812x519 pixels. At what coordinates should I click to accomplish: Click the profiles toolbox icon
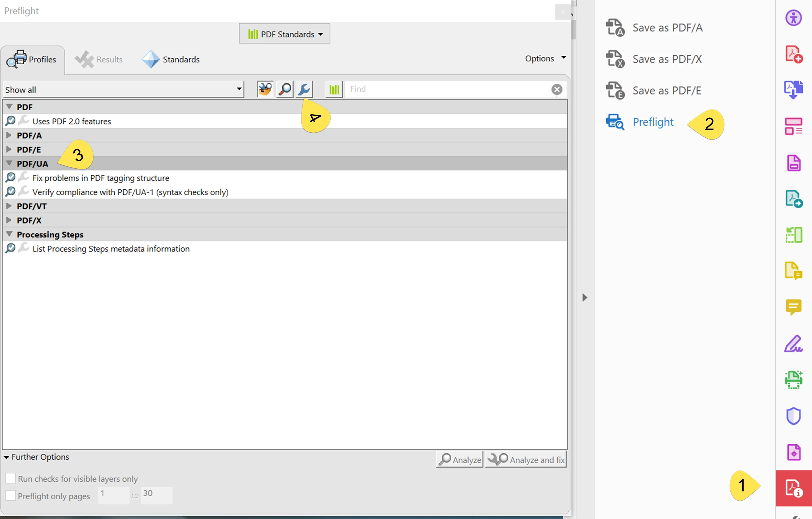[265, 89]
